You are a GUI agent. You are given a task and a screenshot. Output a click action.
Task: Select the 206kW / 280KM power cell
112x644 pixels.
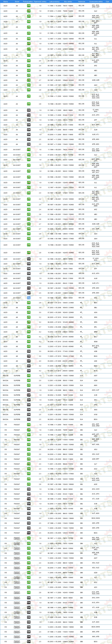[x=68, y=327]
